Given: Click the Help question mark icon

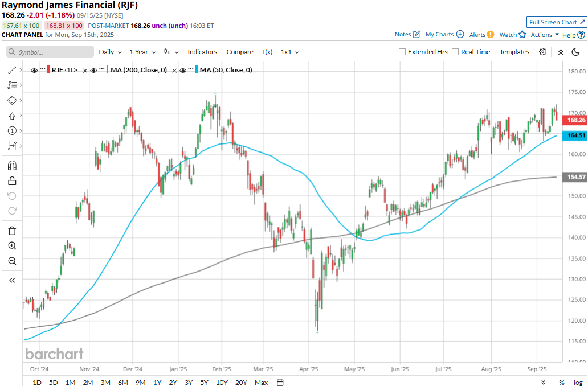Looking at the screenshot, I should (581, 35).
